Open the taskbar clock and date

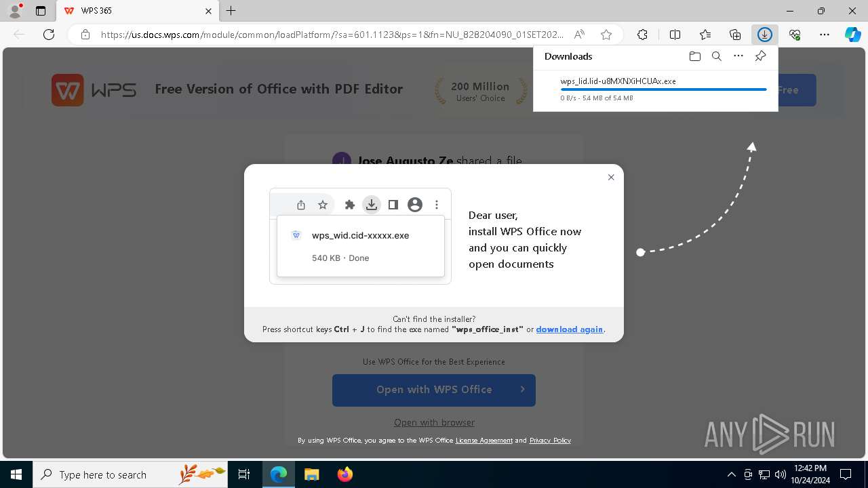pyautogui.click(x=810, y=474)
